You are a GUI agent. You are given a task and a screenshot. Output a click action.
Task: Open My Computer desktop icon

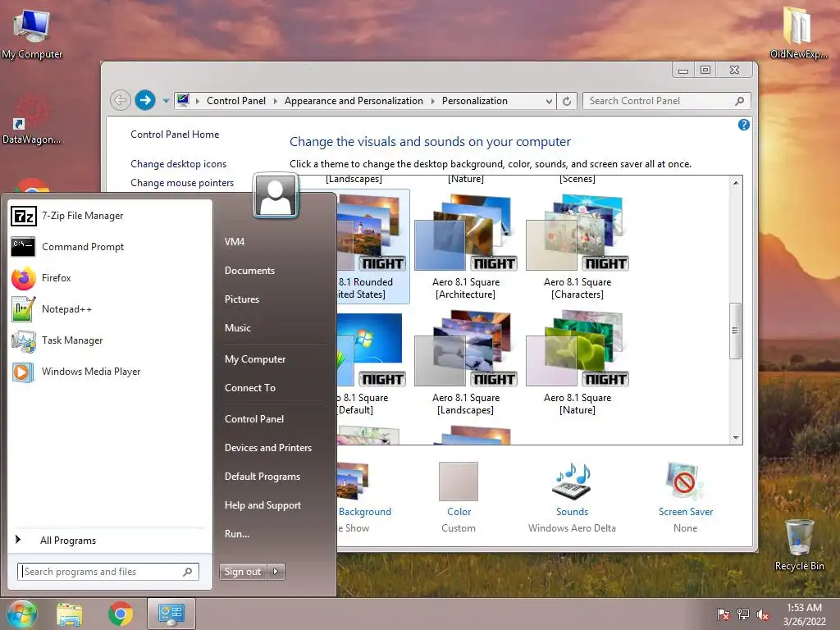click(x=32, y=33)
